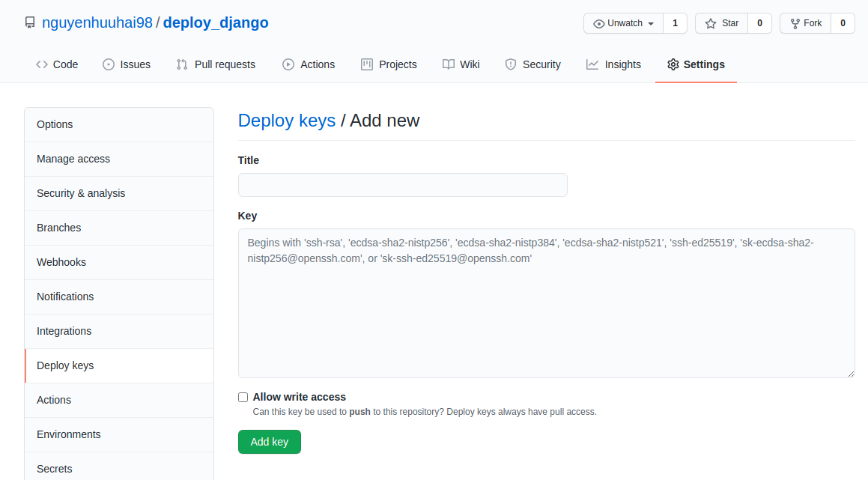Image resolution: width=868 pixels, height=480 pixels.
Task: Click into the Title input field
Action: [x=402, y=185]
